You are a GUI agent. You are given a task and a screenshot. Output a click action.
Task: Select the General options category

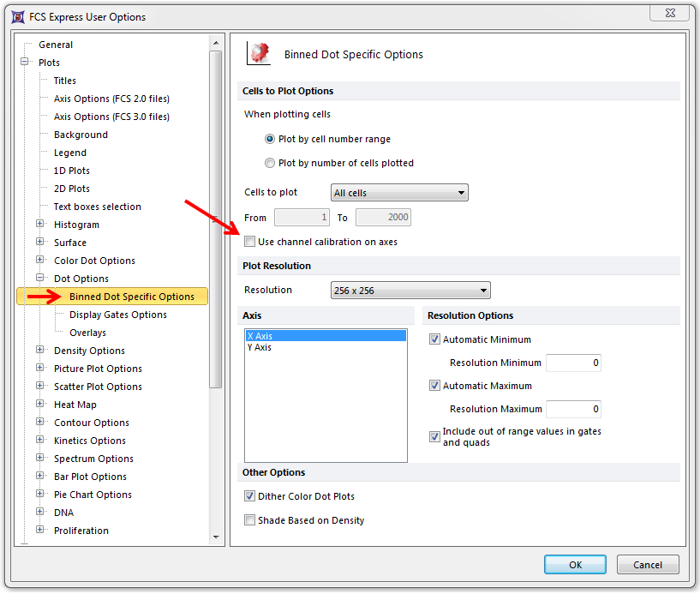tap(56, 45)
